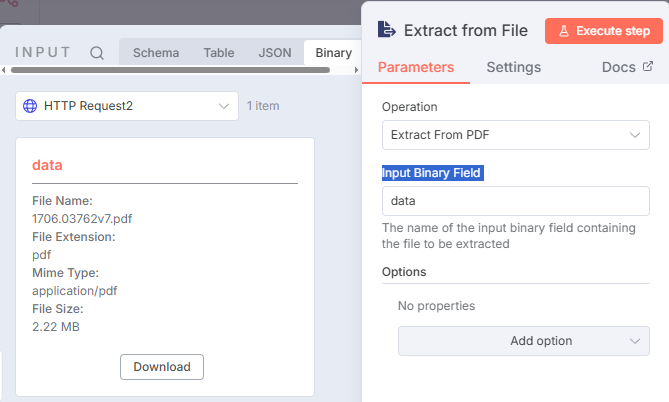Click the Execute step button
The height and width of the screenshot is (402, 669).
pos(604,30)
